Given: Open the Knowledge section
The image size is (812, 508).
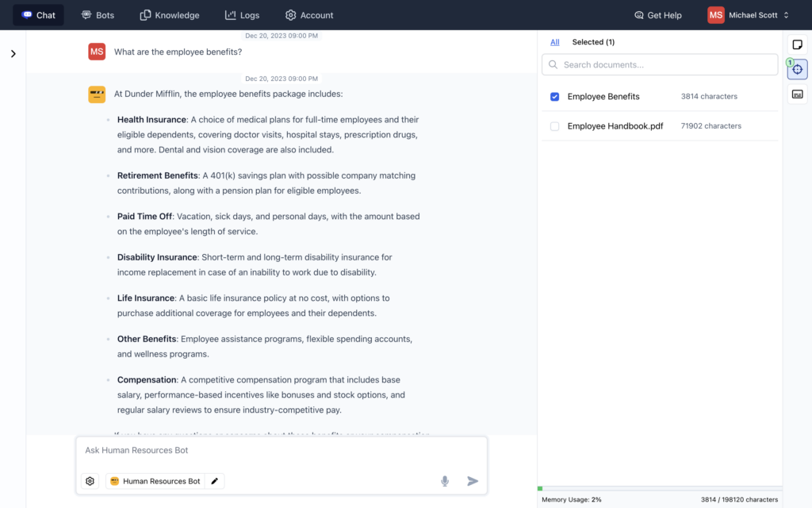Looking at the screenshot, I should pyautogui.click(x=169, y=14).
